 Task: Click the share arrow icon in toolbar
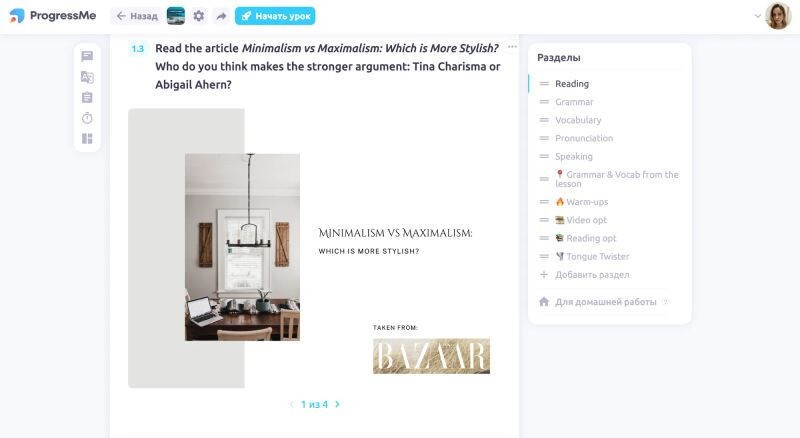click(x=221, y=16)
